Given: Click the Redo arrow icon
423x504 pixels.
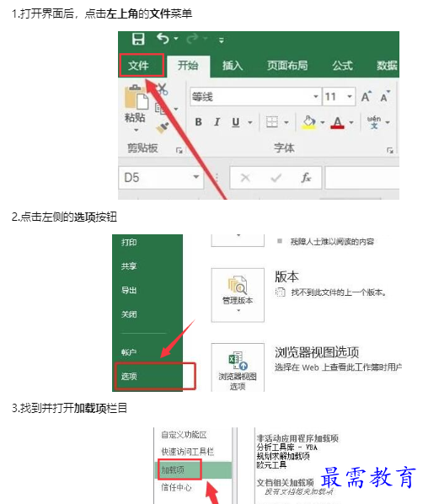Looking at the screenshot, I should pos(192,39).
